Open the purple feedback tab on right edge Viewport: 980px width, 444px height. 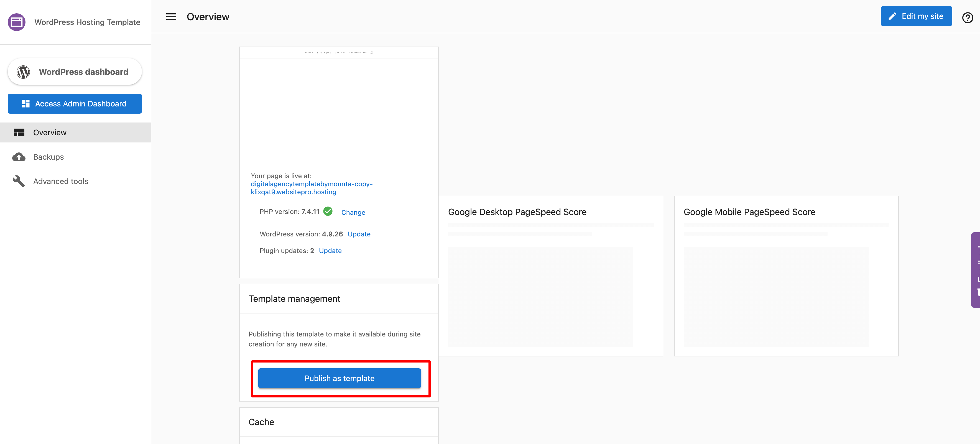coord(976,270)
